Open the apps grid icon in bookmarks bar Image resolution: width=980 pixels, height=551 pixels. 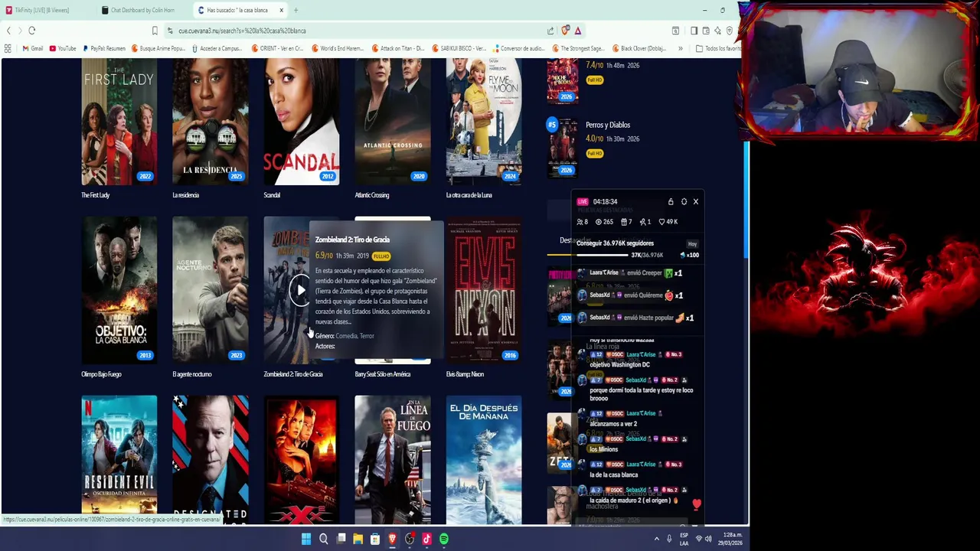tap(8, 48)
